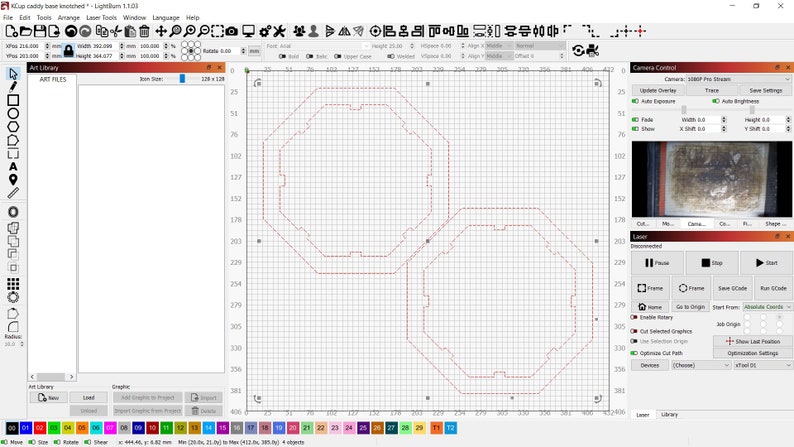This screenshot has width=794, height=447.
Task: Toggle Auto Brightness switch
Action: (716, 101)
